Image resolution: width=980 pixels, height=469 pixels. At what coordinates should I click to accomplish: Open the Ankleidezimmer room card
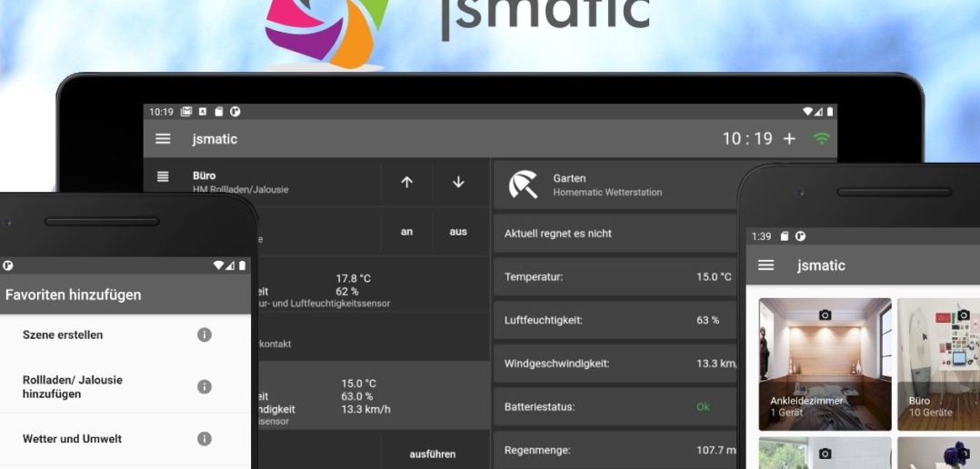click(825, 364)
